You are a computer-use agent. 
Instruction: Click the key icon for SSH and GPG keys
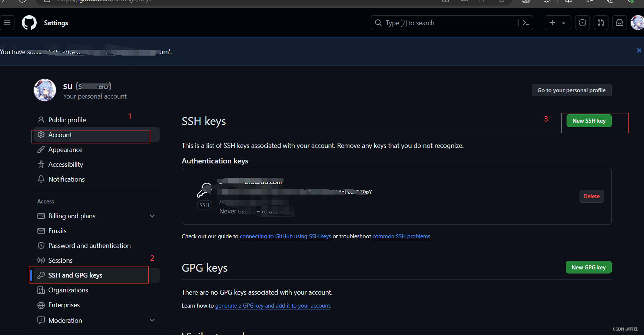coord(41,275)
